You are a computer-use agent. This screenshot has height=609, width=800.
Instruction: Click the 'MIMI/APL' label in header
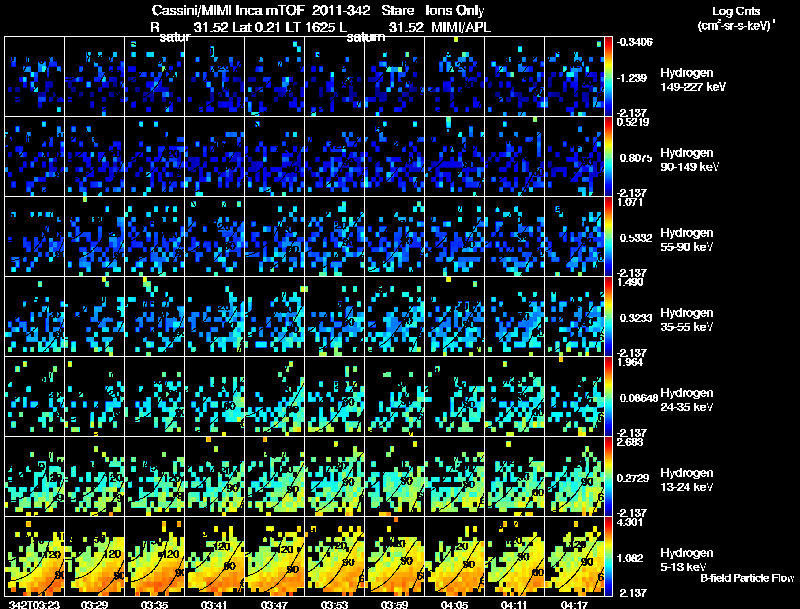coord(461,27)
